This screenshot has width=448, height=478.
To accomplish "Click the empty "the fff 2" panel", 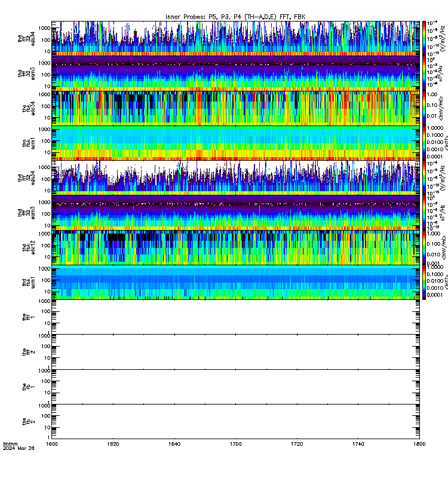I will click(x=235, y=352).
